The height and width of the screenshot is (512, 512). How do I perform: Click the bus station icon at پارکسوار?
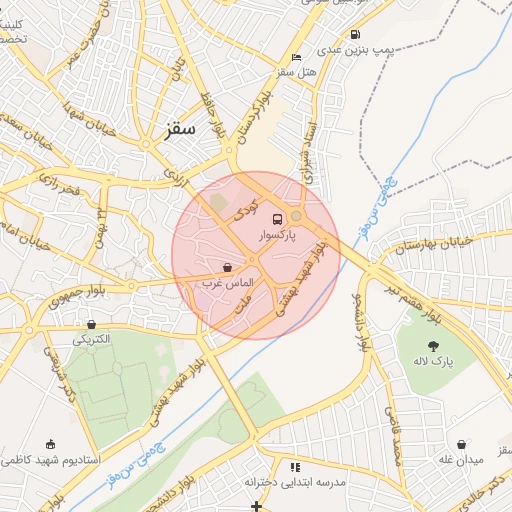point(277,219)
